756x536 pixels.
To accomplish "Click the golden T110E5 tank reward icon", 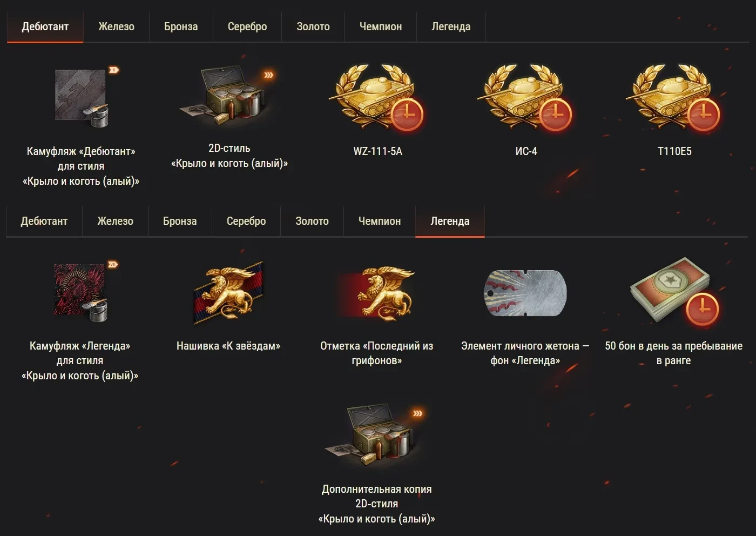I will (x=674, y=98).
